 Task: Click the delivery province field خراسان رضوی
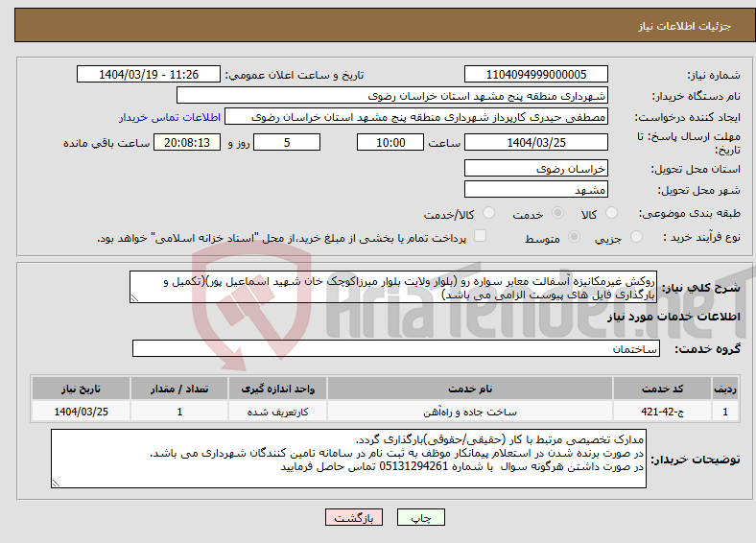coord(535,168)
